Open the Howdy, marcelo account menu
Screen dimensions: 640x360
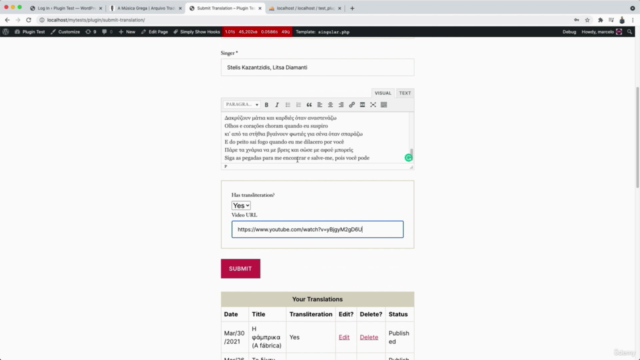click(x=601, y=32)
